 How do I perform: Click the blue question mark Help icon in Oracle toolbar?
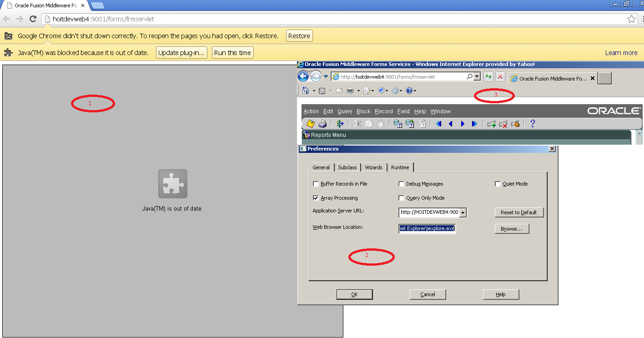click(x=533, y=124)
